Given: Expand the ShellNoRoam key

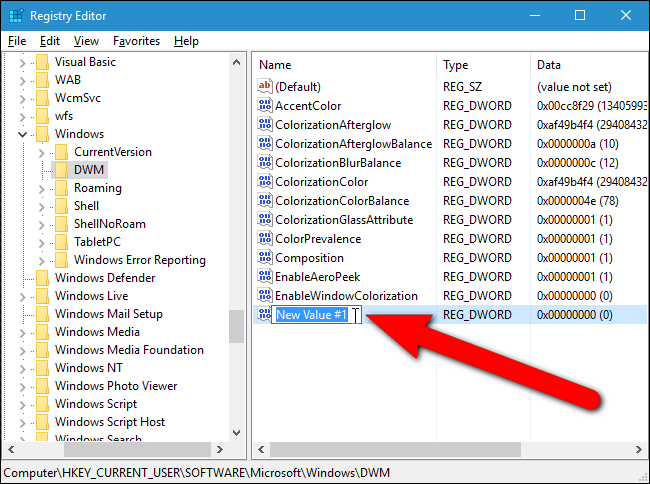Looking at the screenshot, I should pyautogui.click(x=41, y=225).
